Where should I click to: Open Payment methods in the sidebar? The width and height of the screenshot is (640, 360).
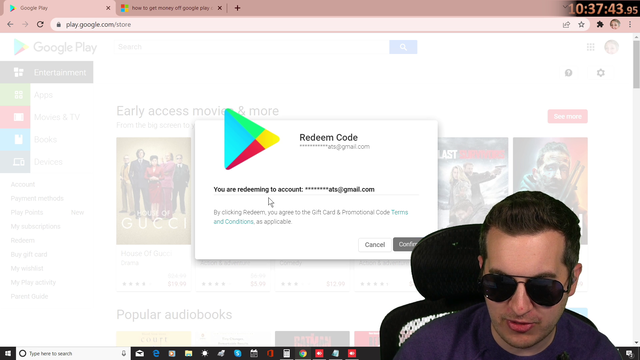coord(37,198)
